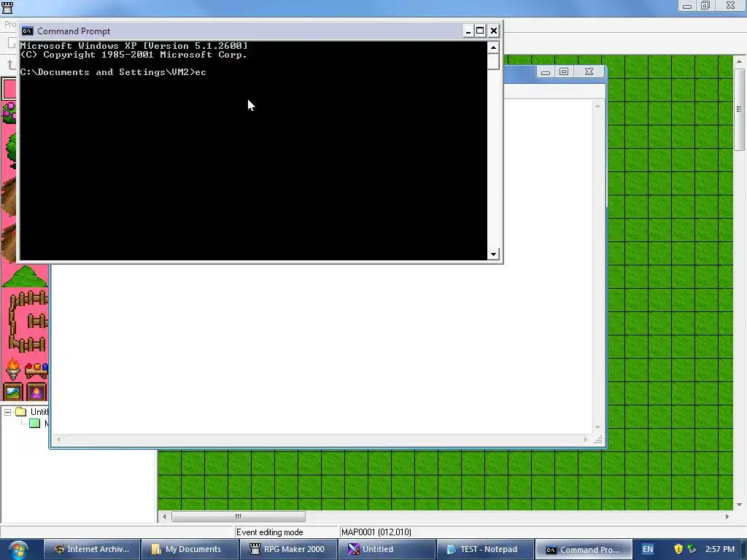Click left arrow of map horizontal scrollbar
The width and height of the screenshot is (747, 560).
[164, 517]
